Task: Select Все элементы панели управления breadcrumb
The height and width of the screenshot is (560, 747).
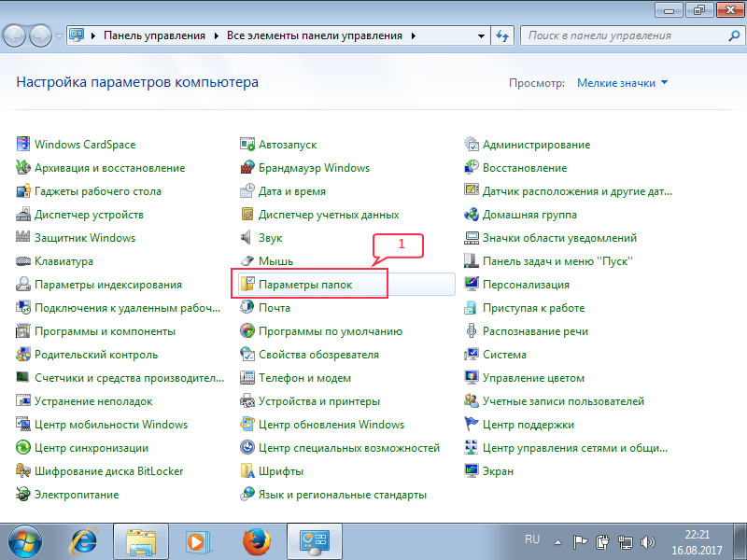Action: (314, 35)
